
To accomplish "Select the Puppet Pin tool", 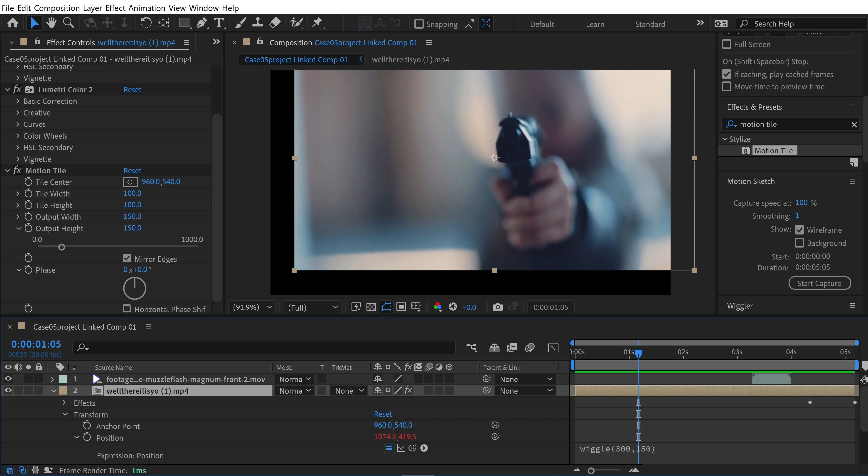I will [317, 23].
